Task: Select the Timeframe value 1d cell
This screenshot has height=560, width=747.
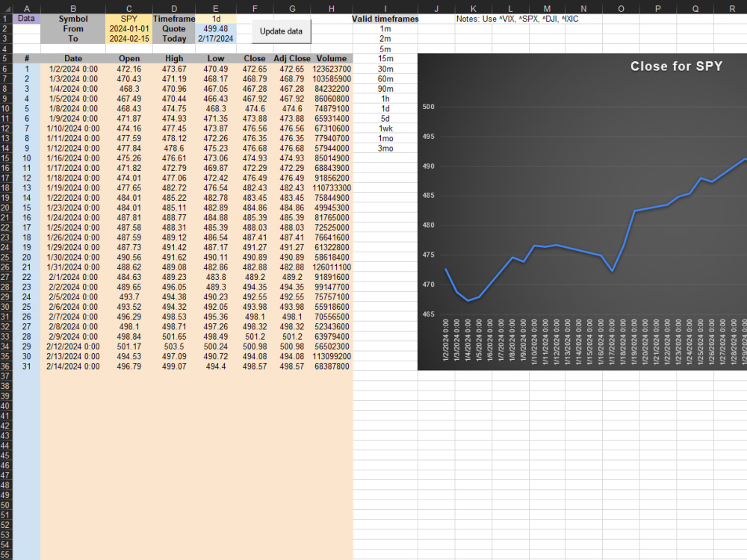Action: pyautogui.click(x=216, y=19)
